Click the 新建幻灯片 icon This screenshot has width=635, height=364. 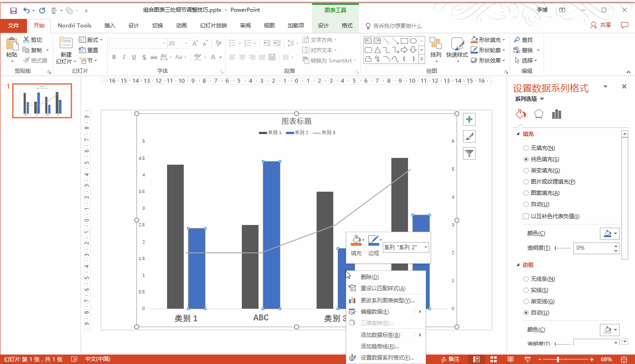coord(66,44)
